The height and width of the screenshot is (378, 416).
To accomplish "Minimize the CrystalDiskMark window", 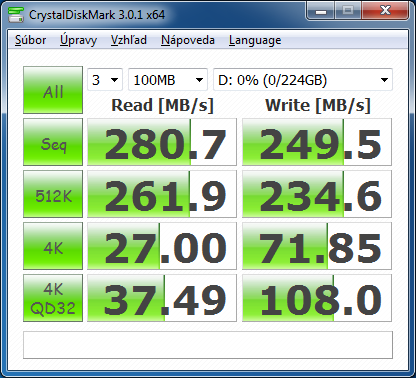I will pos(320,11).
